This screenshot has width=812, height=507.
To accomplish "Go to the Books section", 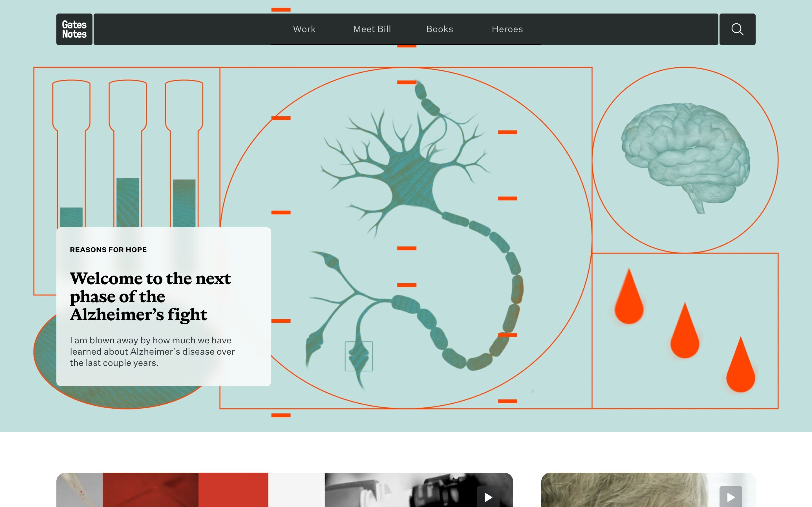I will tap(439, 29).
